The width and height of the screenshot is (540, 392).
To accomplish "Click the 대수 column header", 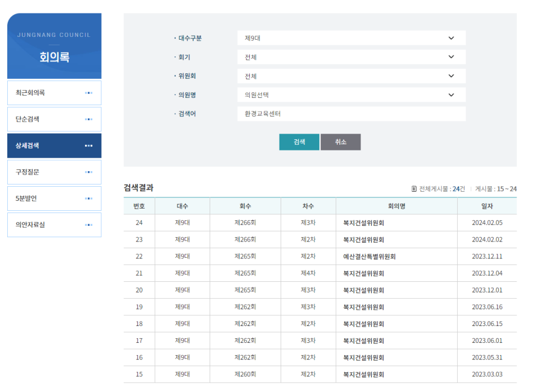I will click(x=182, y=206).
